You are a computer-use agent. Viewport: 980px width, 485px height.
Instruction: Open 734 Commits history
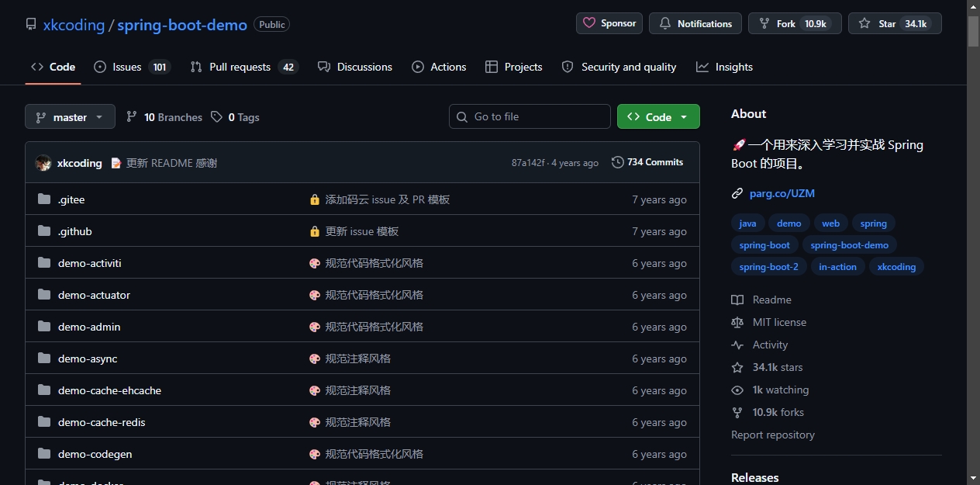tap(647, 162)
